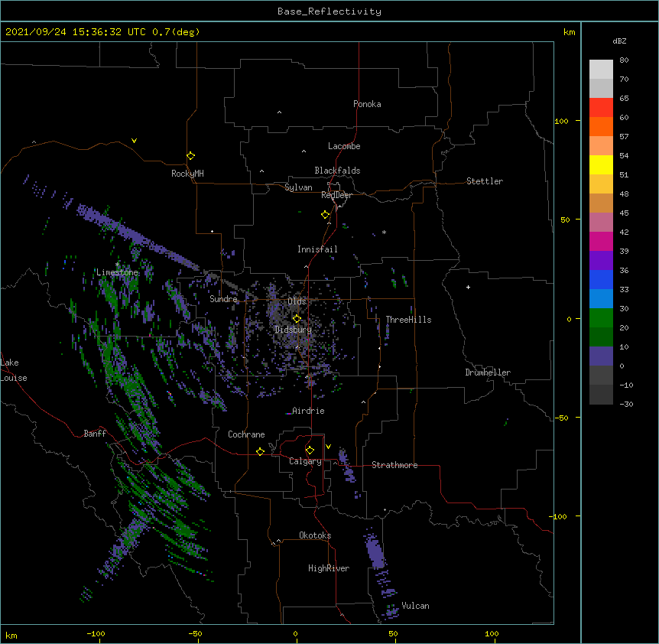Screen dimensions: 659x644
Task: Select the violet 39–36 dBZ swatch
Action: coord(601,260)
